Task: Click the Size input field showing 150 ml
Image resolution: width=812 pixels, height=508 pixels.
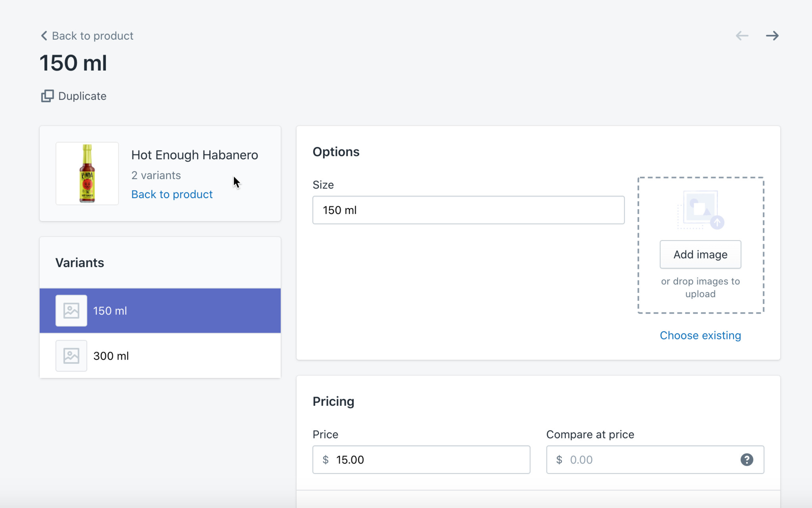Action: point(468,210)
